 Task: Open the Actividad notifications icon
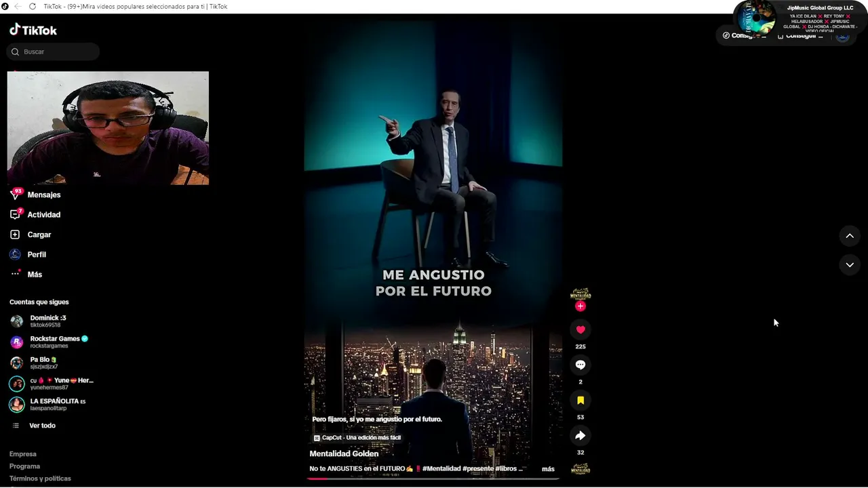click(15, 214)
